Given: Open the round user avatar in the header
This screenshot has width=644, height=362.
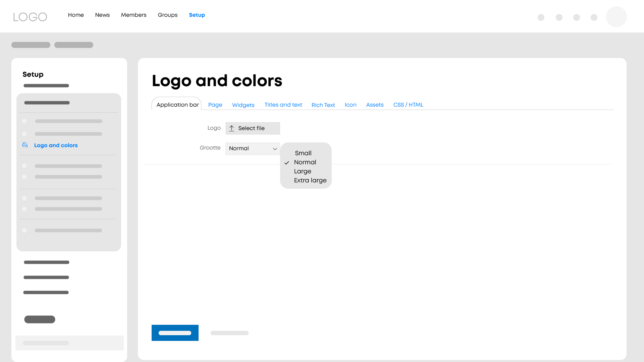Looking at the screenshot, I should pyautogui.click(x=616, y=17).
